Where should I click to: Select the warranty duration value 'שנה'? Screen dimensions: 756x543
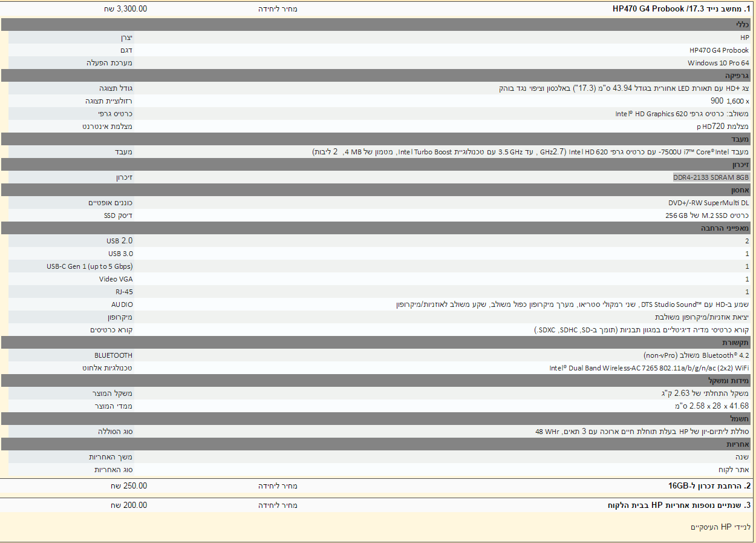pos(743,457)
